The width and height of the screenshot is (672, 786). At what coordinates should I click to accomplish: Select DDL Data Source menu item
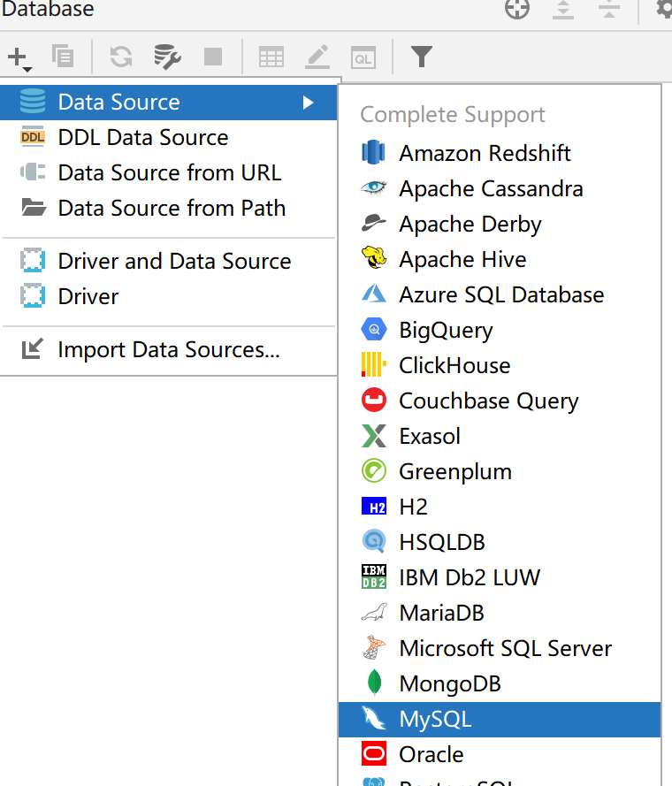coord(142,138)
